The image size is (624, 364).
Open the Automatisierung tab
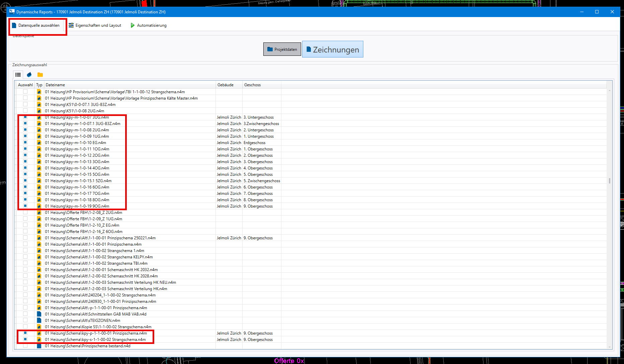pyautogui.click(x=148, y=25)
